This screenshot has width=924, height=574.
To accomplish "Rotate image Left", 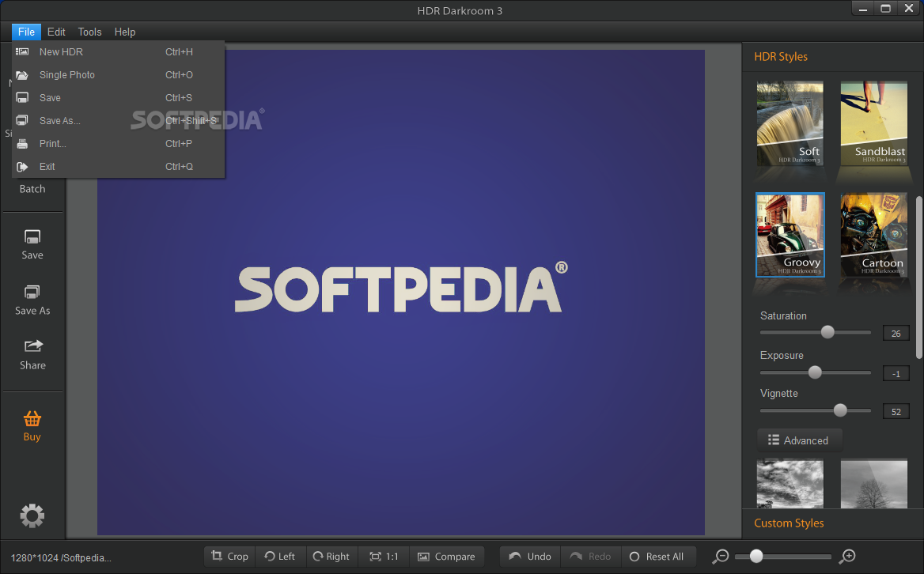I will coord(281,557).
